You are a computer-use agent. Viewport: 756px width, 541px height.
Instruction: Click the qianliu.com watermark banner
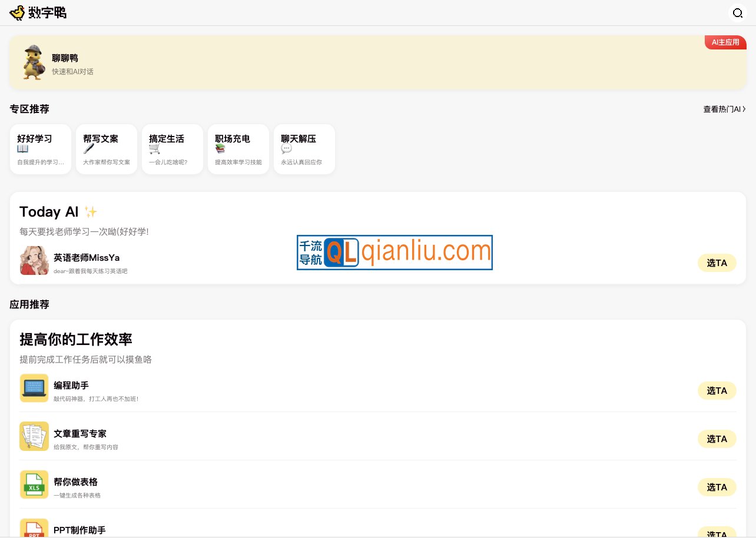click(x=394, y=253)
